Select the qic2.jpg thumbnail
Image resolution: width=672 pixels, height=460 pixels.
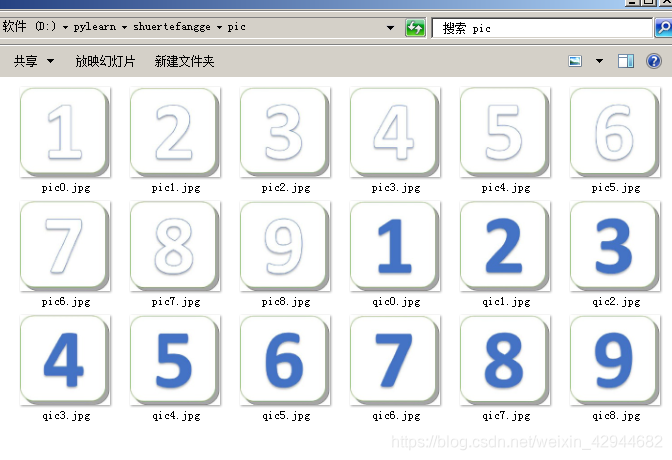(x=615, y=246)
